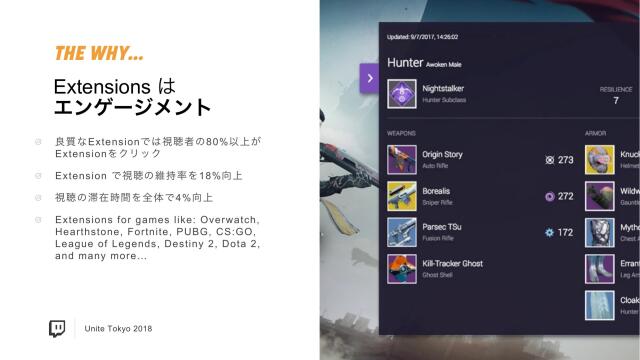Viewport: 640px width, 360px height.
Task: Click the arc damage icon beside 172
Action: point(549,233)
